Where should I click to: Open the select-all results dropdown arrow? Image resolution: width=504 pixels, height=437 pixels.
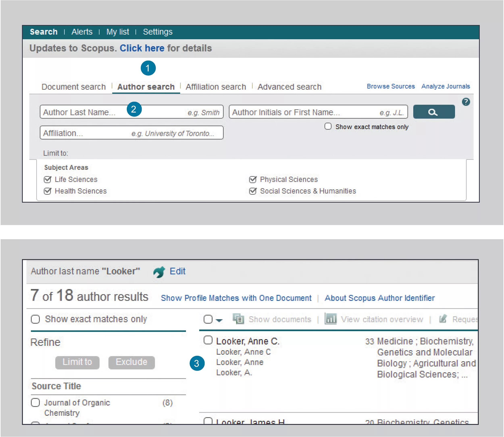(219, 320)
